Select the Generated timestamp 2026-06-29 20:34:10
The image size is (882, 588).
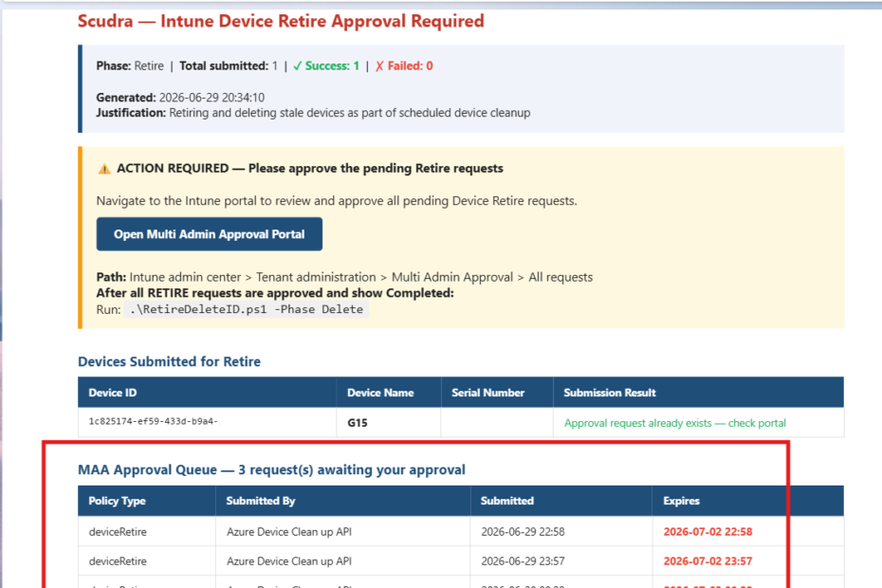[211, 98]
